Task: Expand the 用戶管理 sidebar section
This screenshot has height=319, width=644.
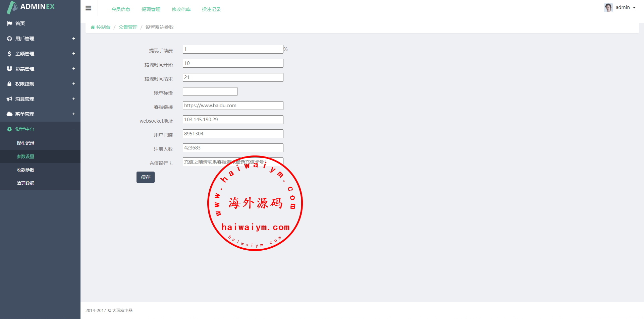Action: coord(73,39)
